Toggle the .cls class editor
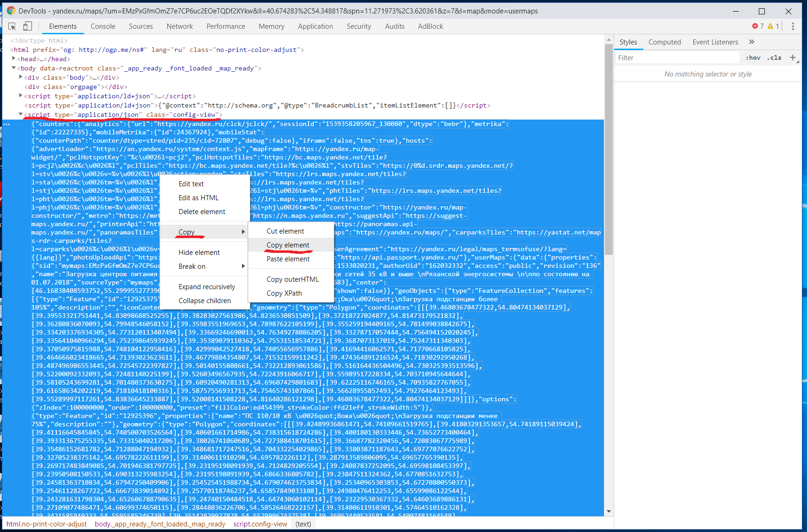The width and height of the screenshot is (807, 532). pos(774,57)
